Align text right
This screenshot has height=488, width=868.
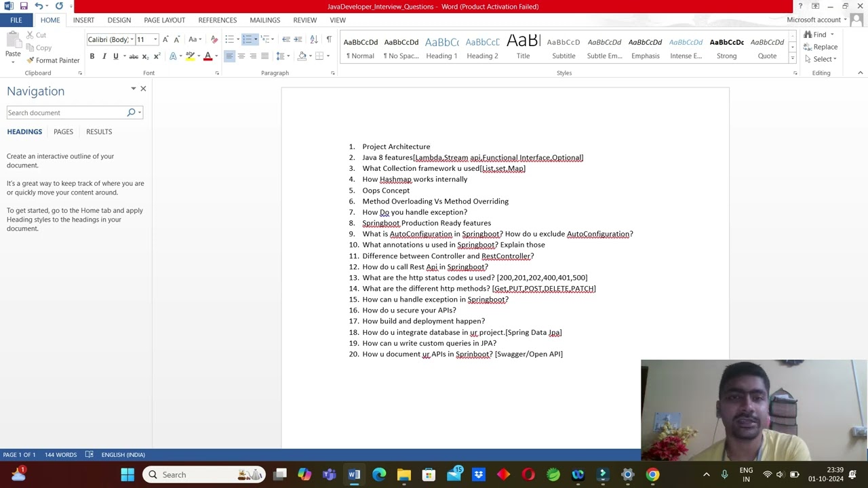tap(253, 56)
